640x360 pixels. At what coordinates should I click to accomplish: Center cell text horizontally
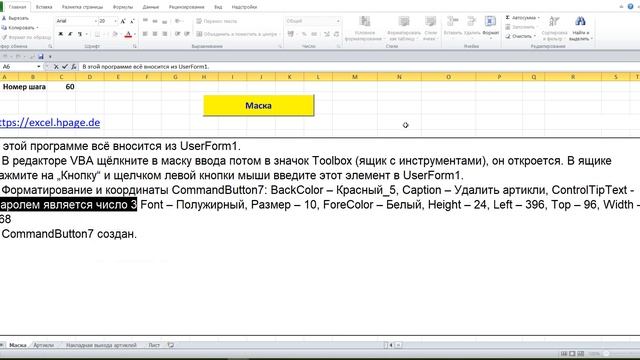click(155, 34)
